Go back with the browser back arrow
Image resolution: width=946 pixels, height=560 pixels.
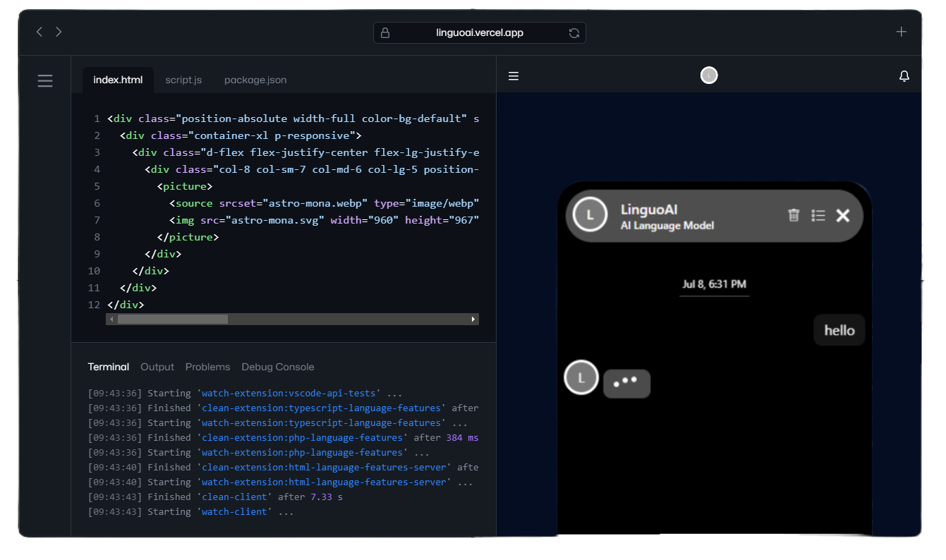point(40,32)
